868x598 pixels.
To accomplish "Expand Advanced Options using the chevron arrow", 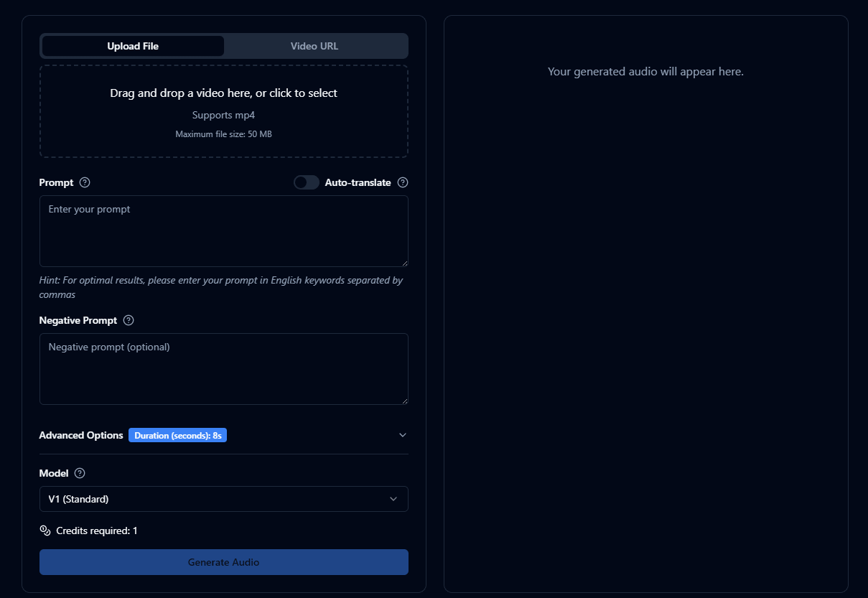I will click(x=403, y=435).
